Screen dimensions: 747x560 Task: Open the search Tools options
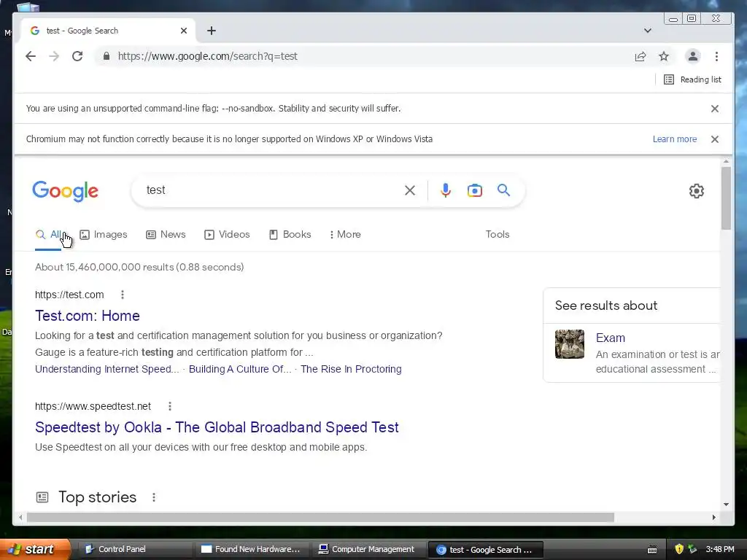[x=498, y=234]
